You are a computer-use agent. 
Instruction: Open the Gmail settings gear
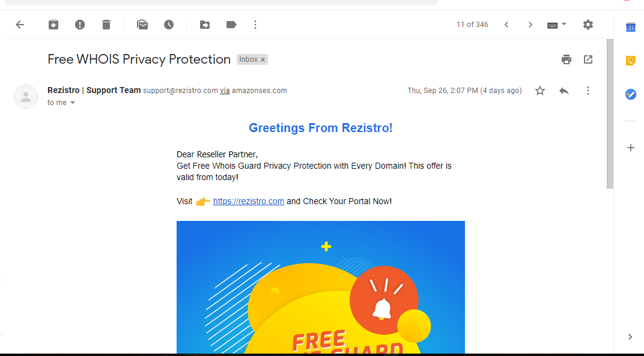(588, 25)
